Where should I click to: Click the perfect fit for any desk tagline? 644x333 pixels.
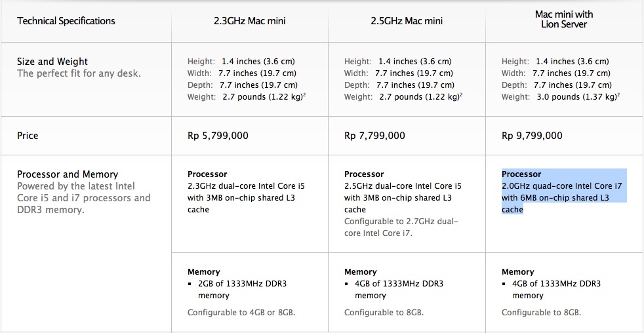79,74
